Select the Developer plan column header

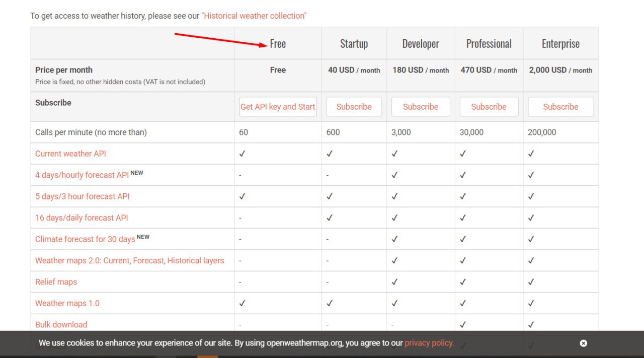point(421,44)
